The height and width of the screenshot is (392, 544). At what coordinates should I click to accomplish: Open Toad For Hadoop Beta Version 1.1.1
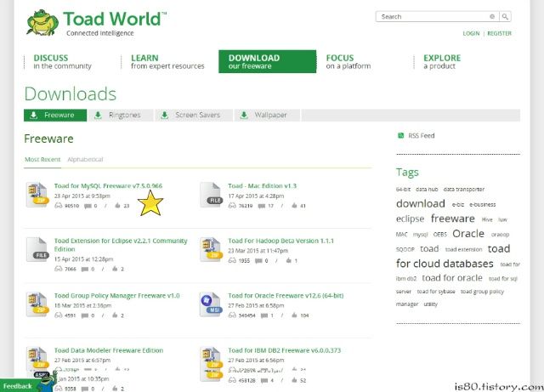280,241
